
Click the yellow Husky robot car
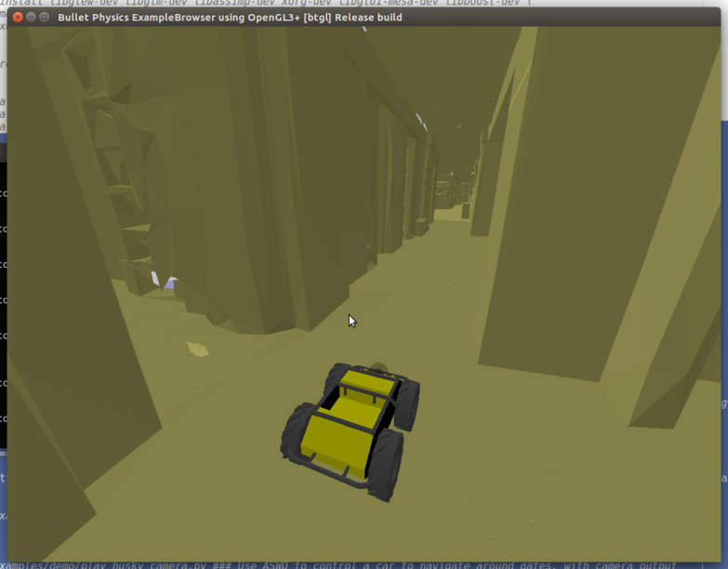pyautogui.click(x=351, y=431)
